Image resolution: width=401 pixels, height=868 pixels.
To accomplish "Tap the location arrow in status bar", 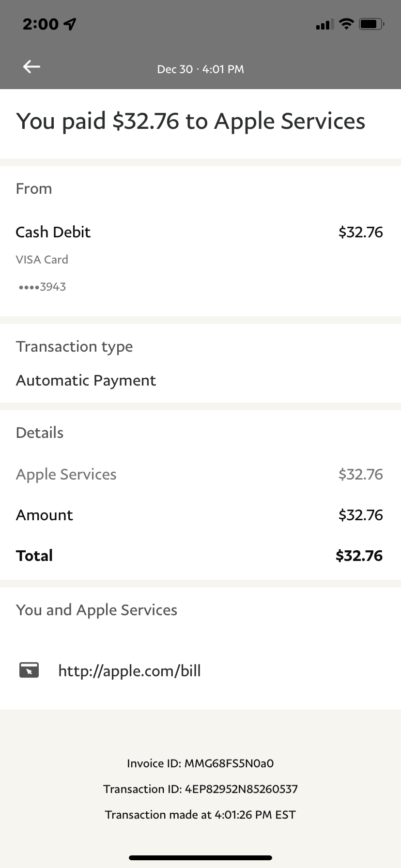I will [x=71, y=24].
